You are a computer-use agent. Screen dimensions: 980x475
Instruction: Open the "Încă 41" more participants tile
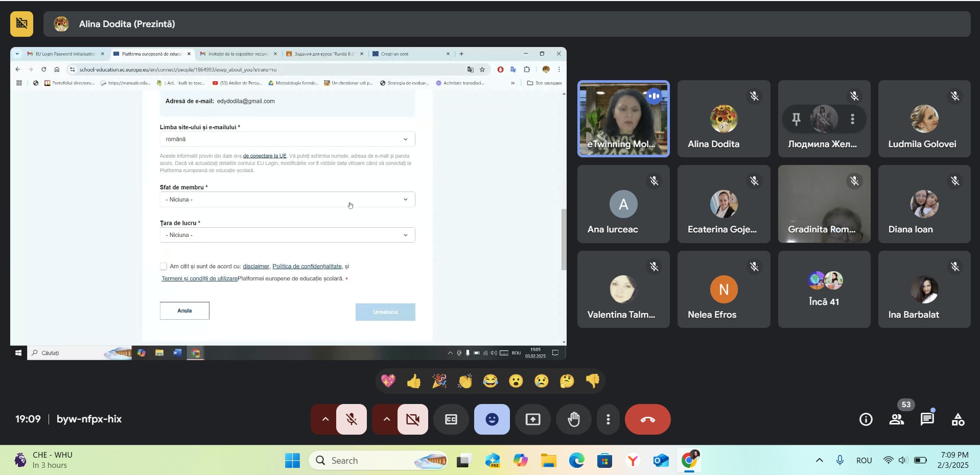[824, 289]
